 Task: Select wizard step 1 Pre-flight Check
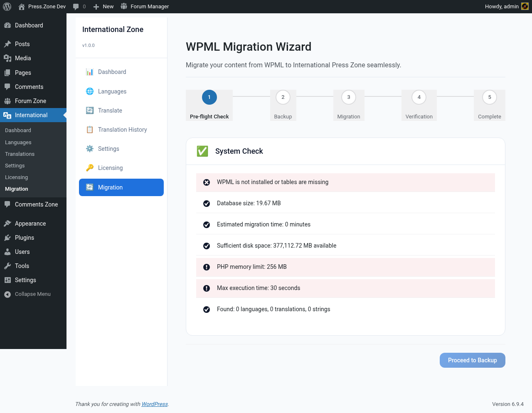pos(209,105)
